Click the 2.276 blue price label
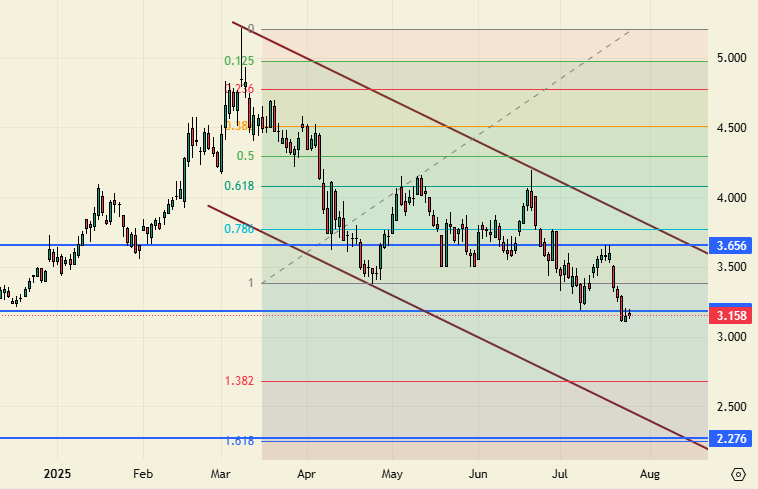The image size is (758, 489). [x=732, y=438]
